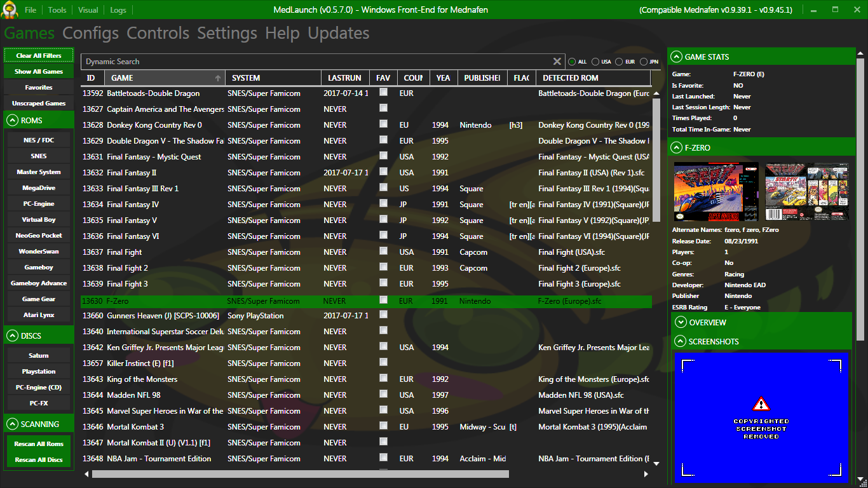Collapse the GAME STATS panel chevron

[677, 57]
